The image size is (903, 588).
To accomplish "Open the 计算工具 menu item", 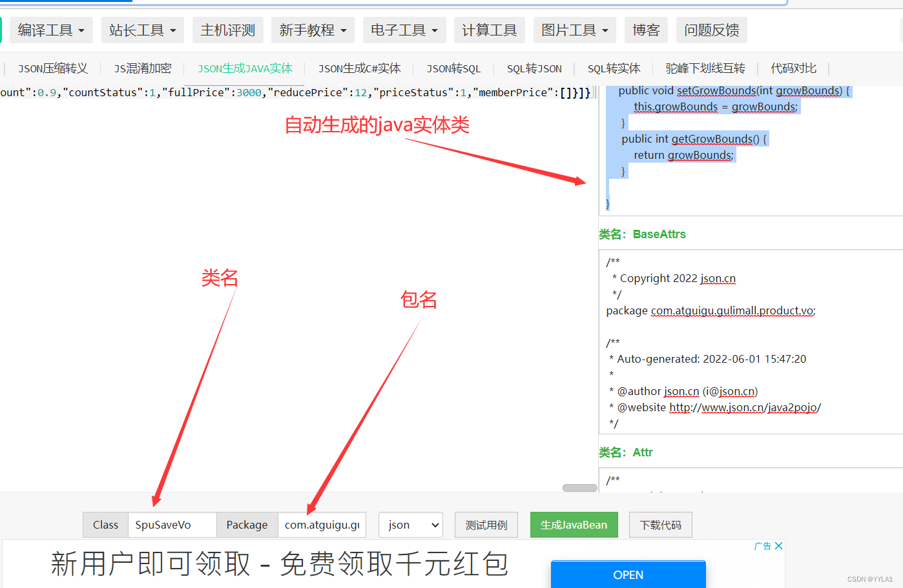I will pos(490,30).
